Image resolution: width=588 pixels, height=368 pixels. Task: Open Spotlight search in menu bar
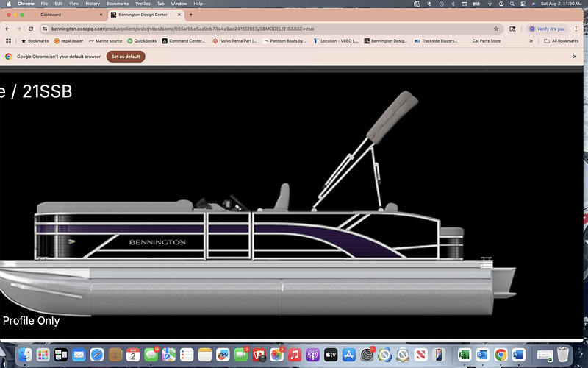(x=512, y=4)
